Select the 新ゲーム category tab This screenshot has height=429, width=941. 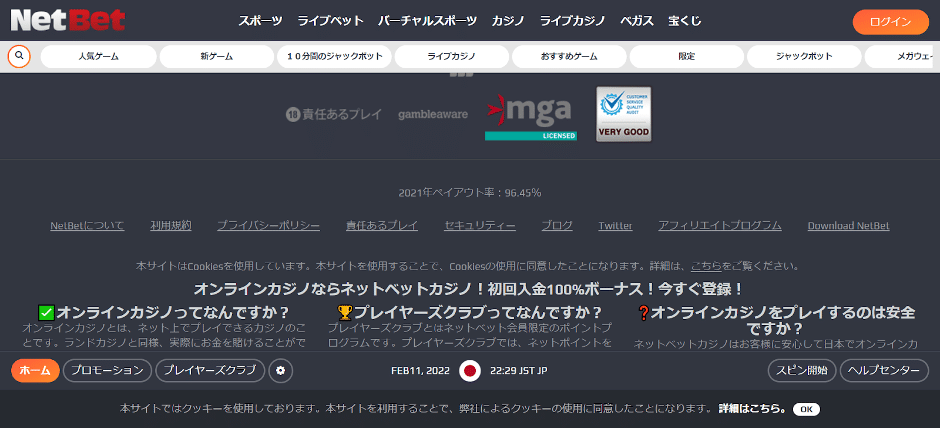pyautogui.click(x=216, y=57)
